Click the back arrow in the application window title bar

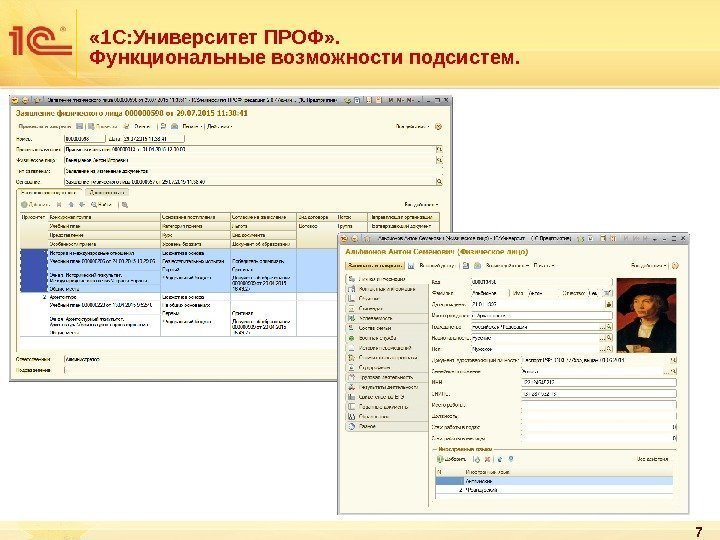pyautogui.click(x=25, y=100)
